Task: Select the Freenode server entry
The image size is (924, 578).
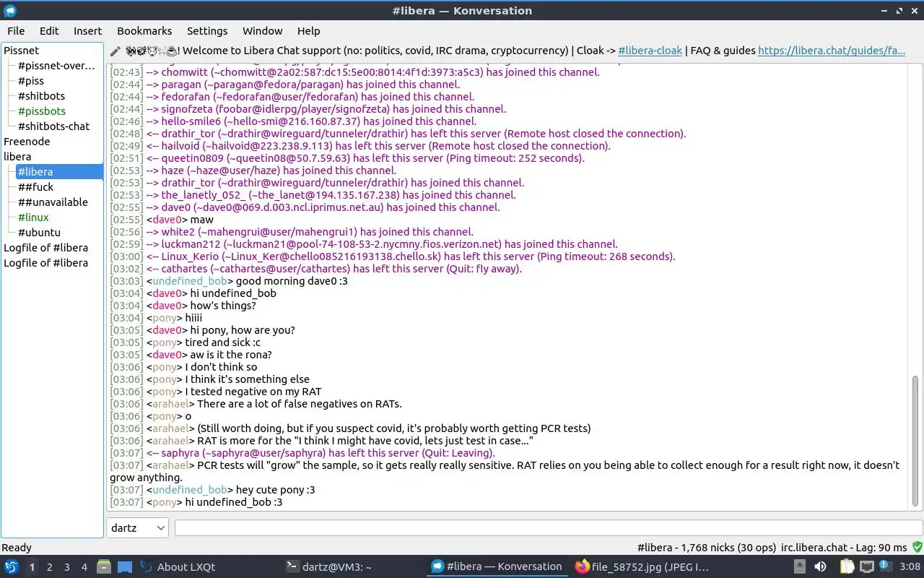Action: coord(27,142)
